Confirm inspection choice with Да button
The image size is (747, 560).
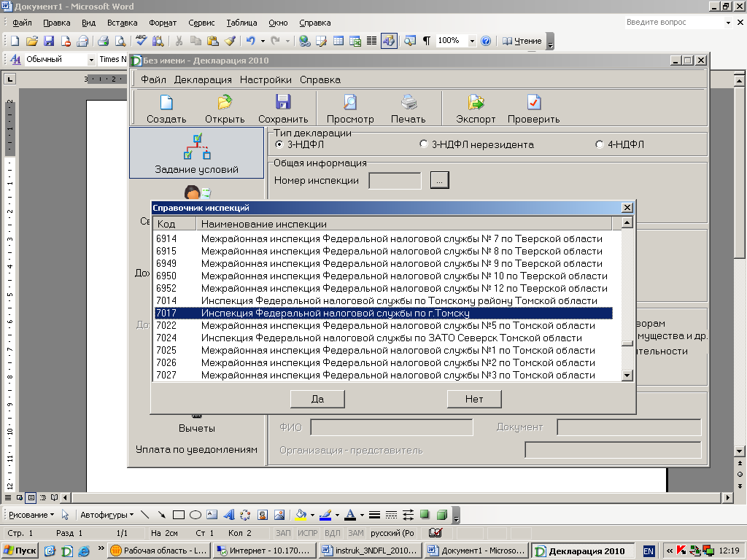[x=317, y=399]
